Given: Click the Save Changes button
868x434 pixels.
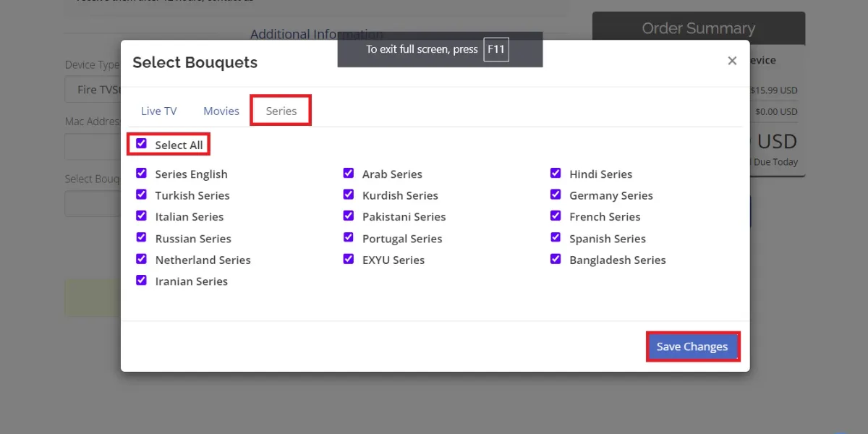Looking at the screenshot, I should 692,346.
